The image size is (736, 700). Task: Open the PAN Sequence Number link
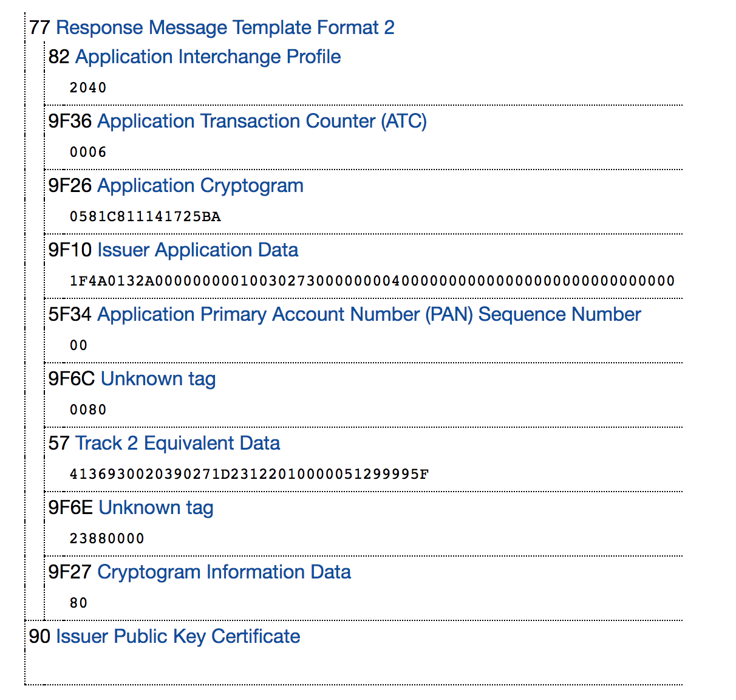point(369,315)
